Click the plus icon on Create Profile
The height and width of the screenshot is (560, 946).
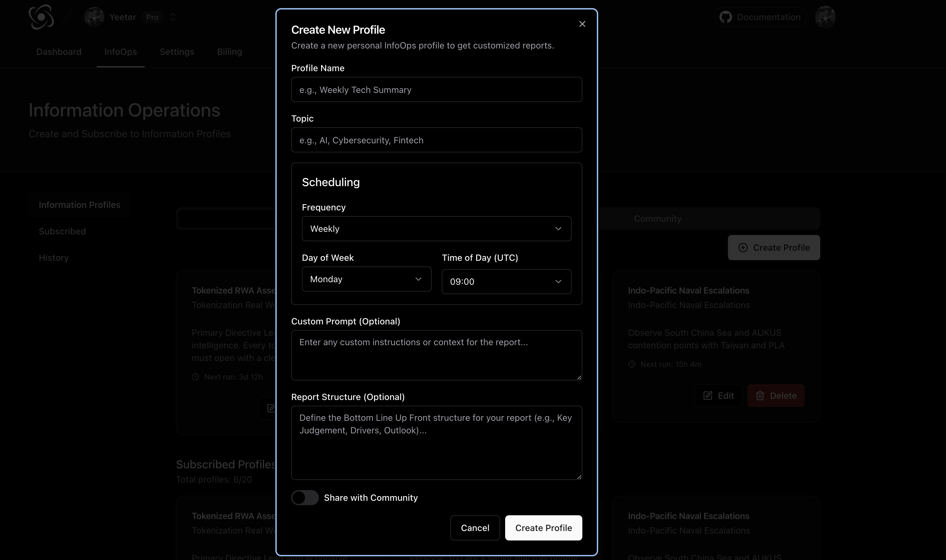point(742,248)
